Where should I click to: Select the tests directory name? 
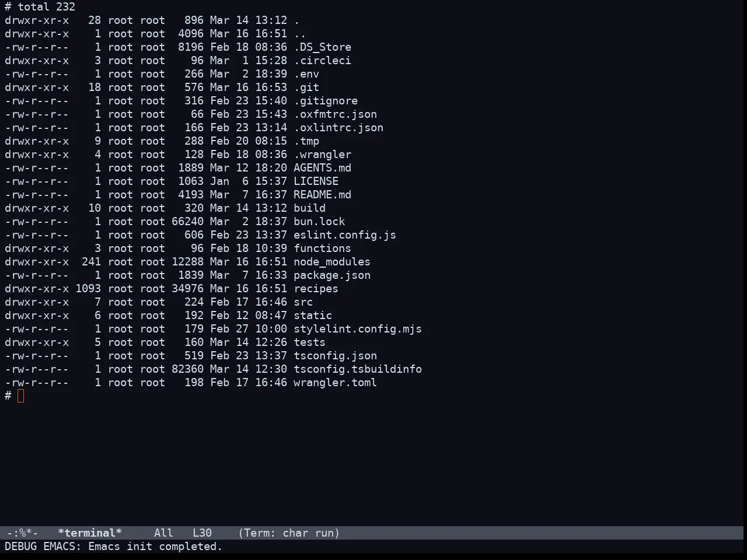tap(309, 342)
